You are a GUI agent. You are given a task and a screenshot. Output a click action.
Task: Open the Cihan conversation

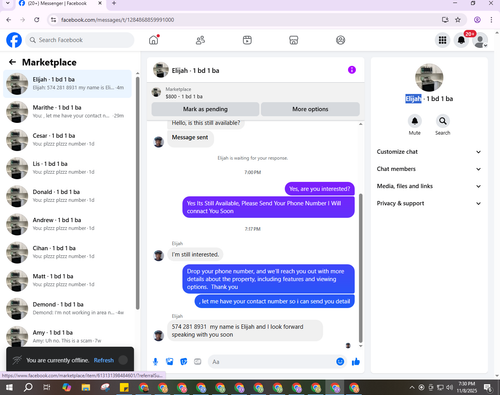[x=68, y=252]
